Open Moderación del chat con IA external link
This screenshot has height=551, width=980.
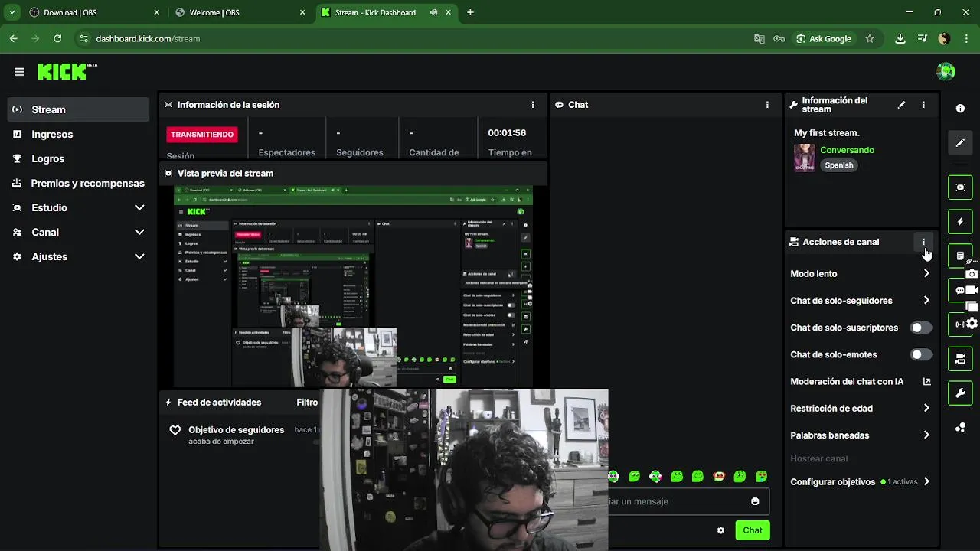[926, 381]
